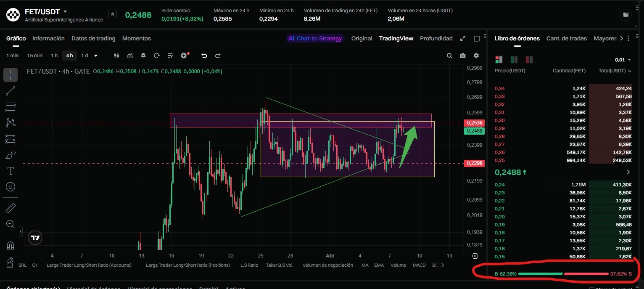The height and width of the screenshot is (289, 644).
Task: Expand more timeframes dropdown arrow
Action: tap(96, 56)
